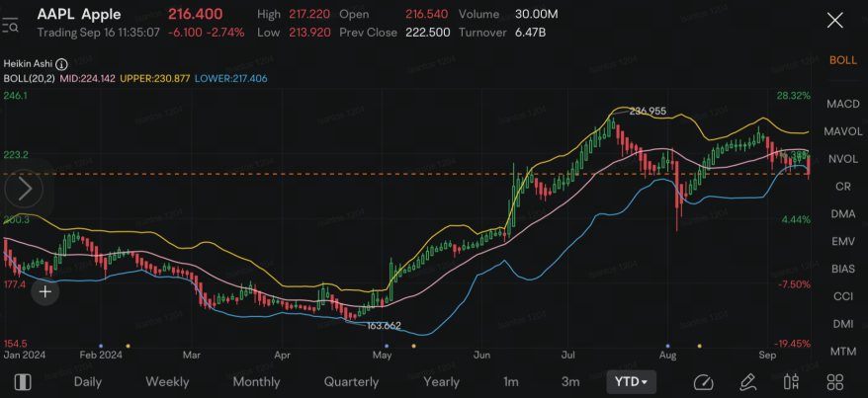The image size is (868, 398).
Task: Select the pencil drawing tool
Action: pyautogui.click(x=747, y=381)
